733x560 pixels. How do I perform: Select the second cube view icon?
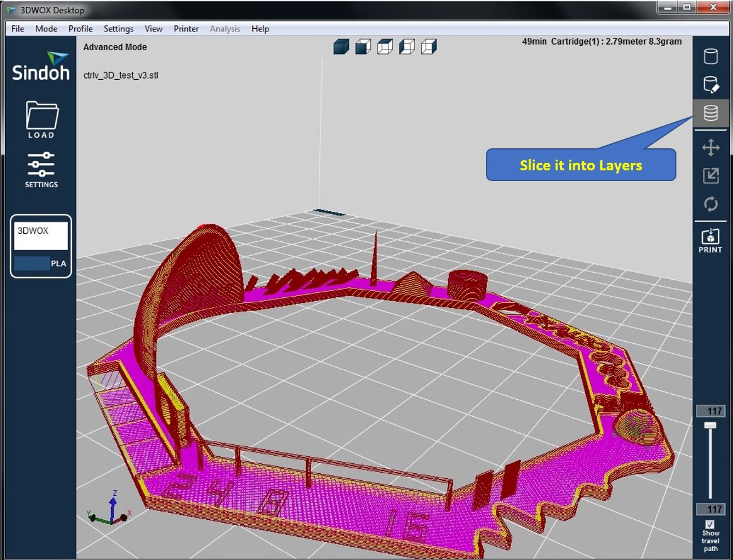click(x=363, y=47)
